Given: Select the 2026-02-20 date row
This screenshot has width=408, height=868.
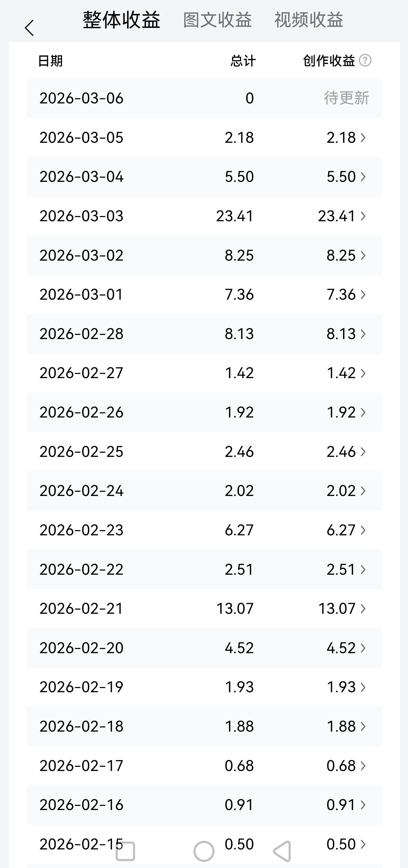Looking at the screenshot, I should click(204, 648).
